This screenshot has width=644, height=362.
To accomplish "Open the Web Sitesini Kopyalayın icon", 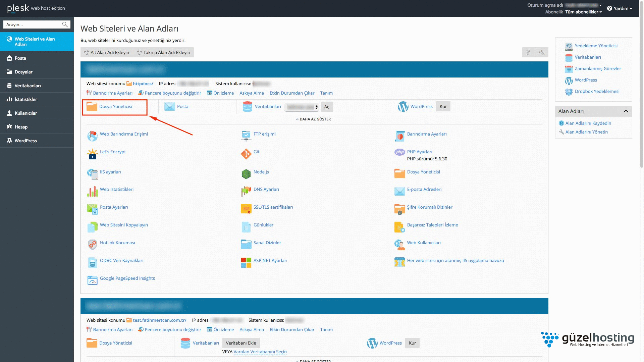I will pyautogui.click(x=92, y=227).
